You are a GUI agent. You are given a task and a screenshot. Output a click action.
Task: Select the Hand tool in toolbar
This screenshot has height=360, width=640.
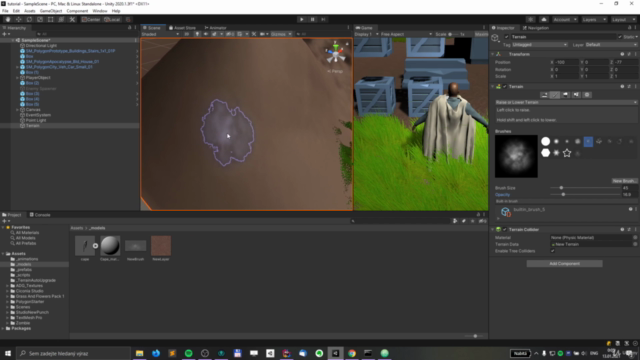pos(8,19)
